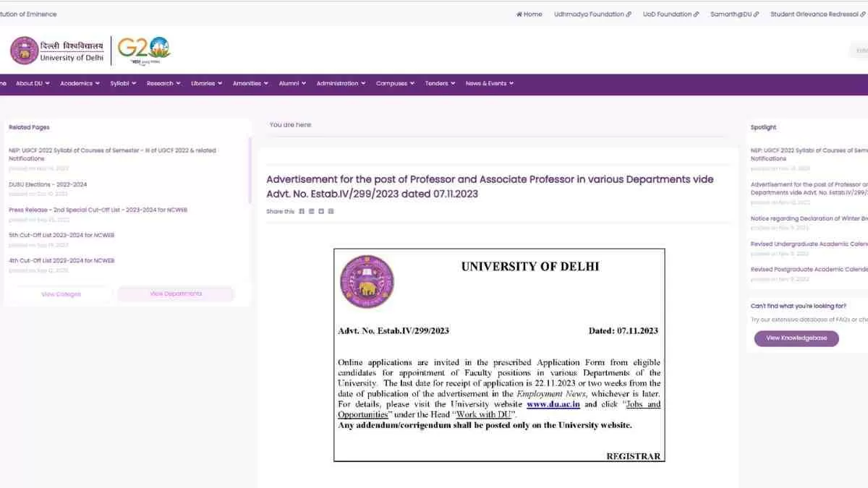Click the 'You are here' breadcrumb text

click(x=290, y=125)
